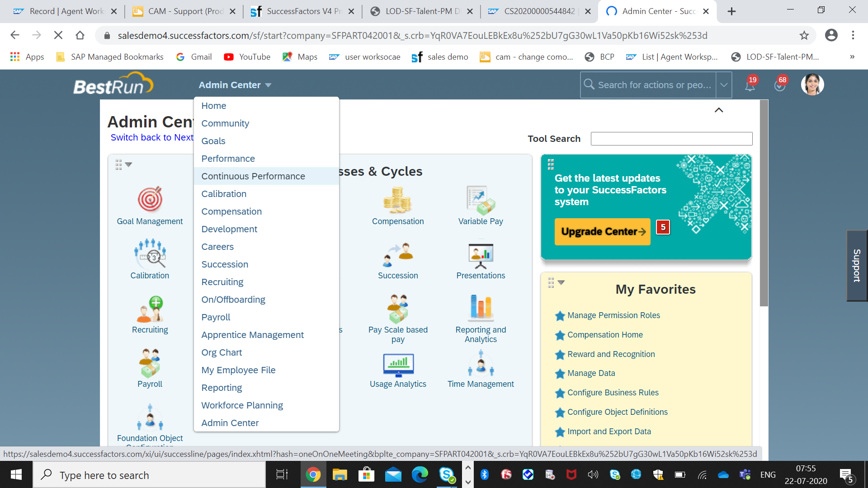Open Manage Data favorite link
The width and height of the screenshot is (868, 488).
coord(591,373)
